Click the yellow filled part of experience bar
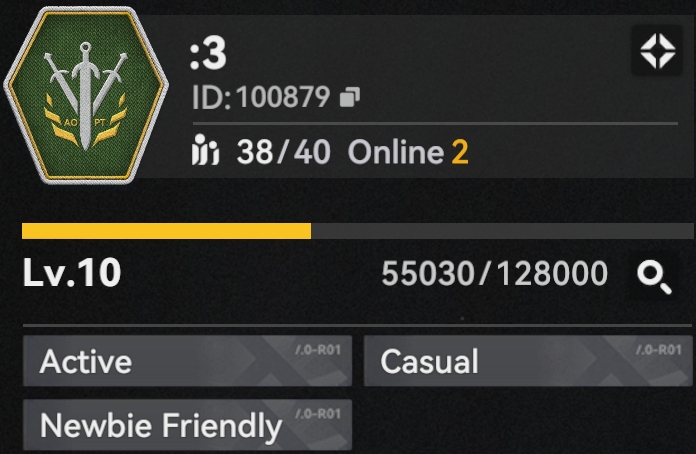Viewport: 696px width, 454px height. [x=166, y=231]
